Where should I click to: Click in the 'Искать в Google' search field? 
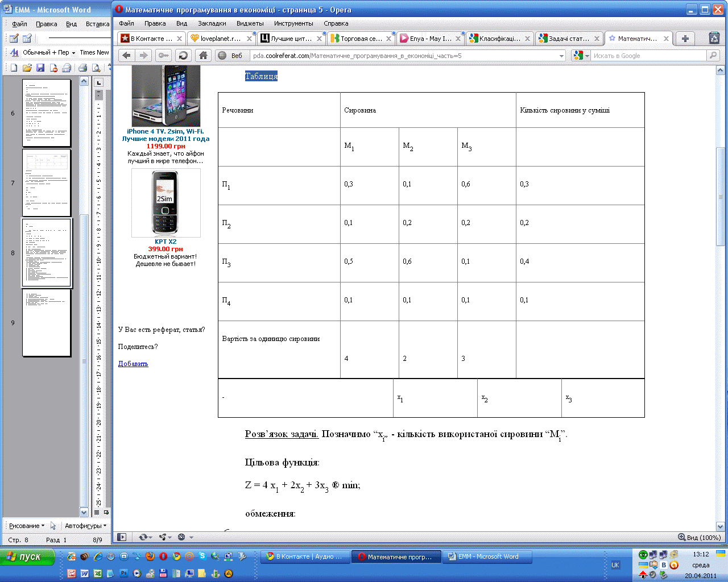point(648,56)
